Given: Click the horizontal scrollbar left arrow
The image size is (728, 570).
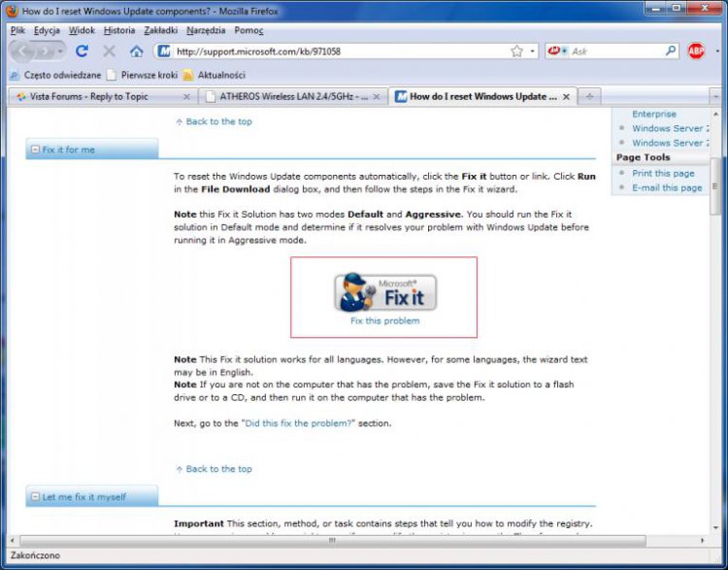Looking at the screenshot, I should 13,540.
